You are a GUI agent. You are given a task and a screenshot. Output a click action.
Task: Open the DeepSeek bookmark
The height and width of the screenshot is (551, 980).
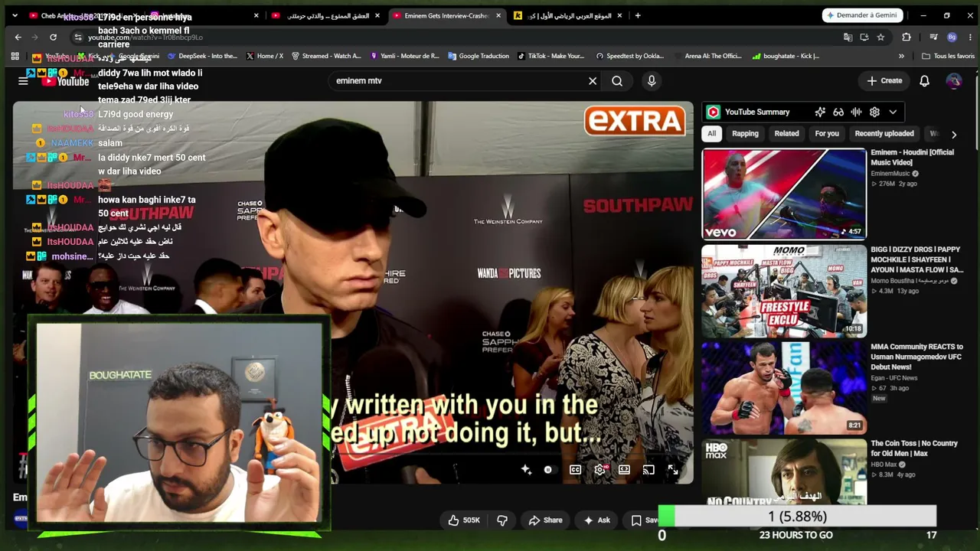(x=203, y=56)
